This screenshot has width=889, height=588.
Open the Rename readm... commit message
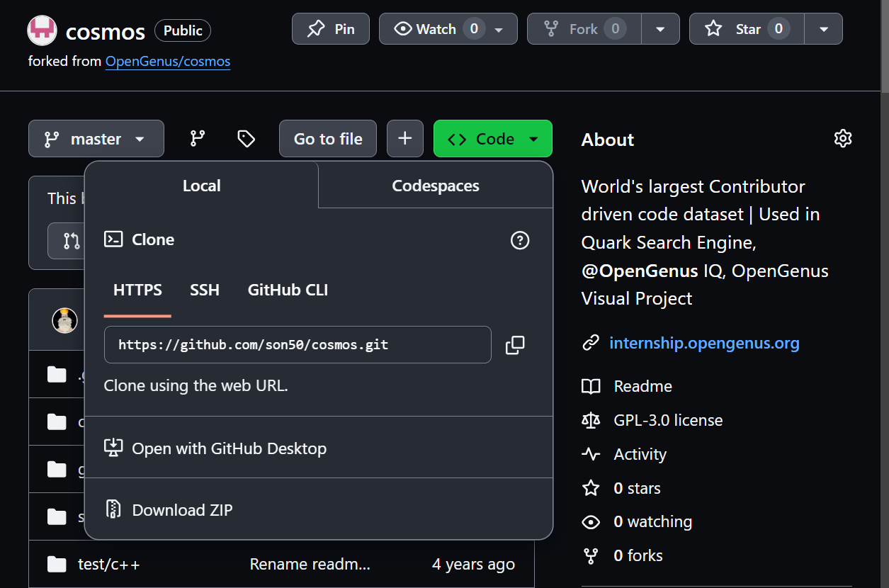pos(310,565)
